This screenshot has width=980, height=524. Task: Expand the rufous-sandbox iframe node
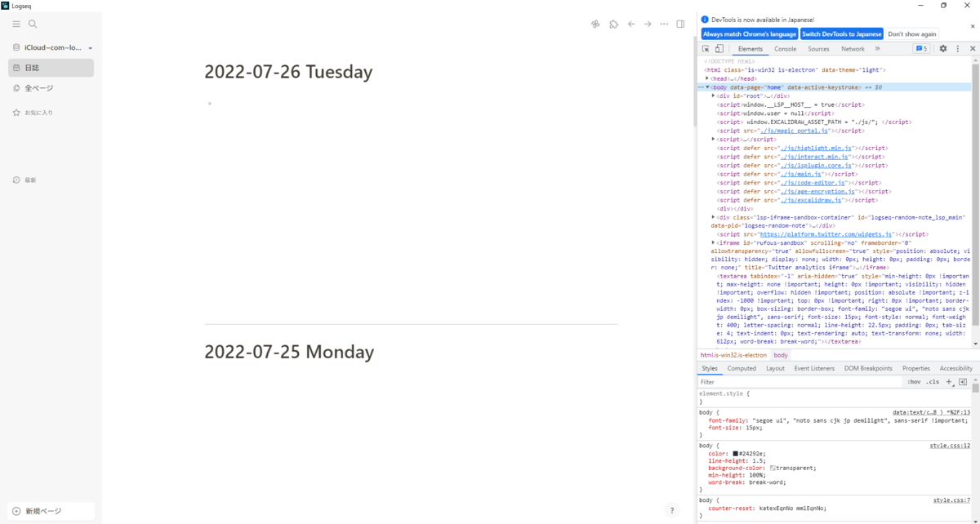(714, 242)
